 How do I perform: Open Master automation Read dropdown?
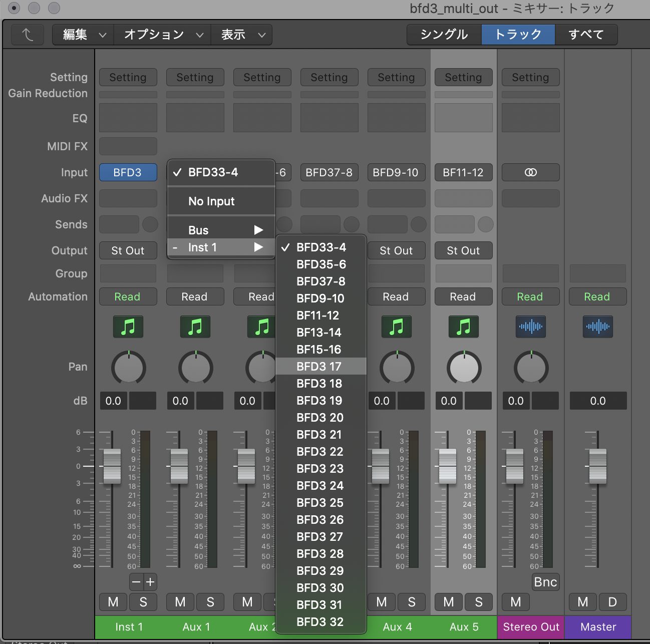click(598, 296)
